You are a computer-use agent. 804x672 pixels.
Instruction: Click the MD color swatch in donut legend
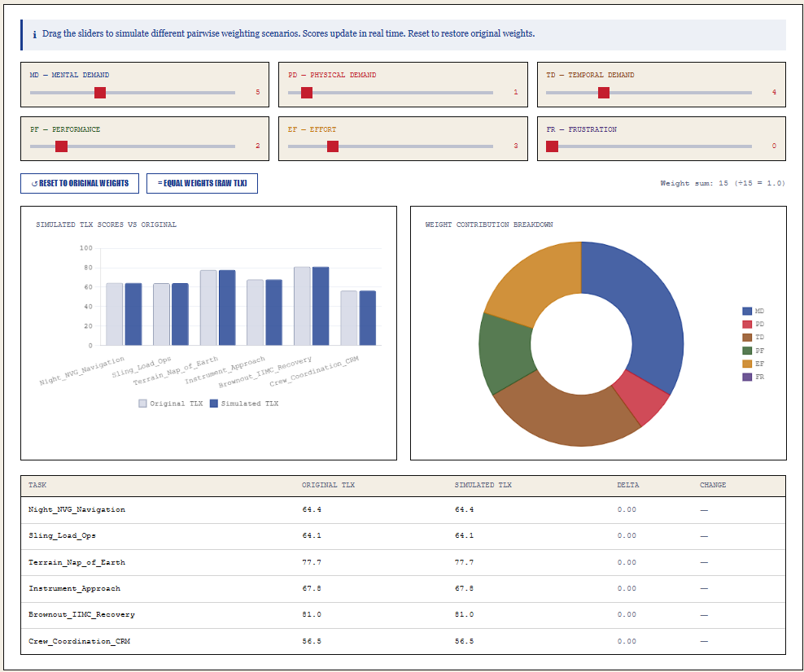pyautogui.click(x=747, y=311)
